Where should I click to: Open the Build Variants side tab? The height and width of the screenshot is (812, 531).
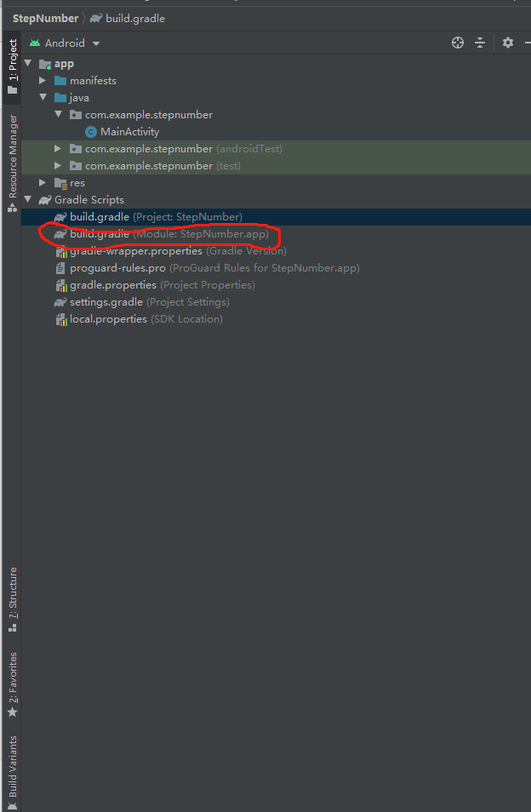tap(13, 773)
